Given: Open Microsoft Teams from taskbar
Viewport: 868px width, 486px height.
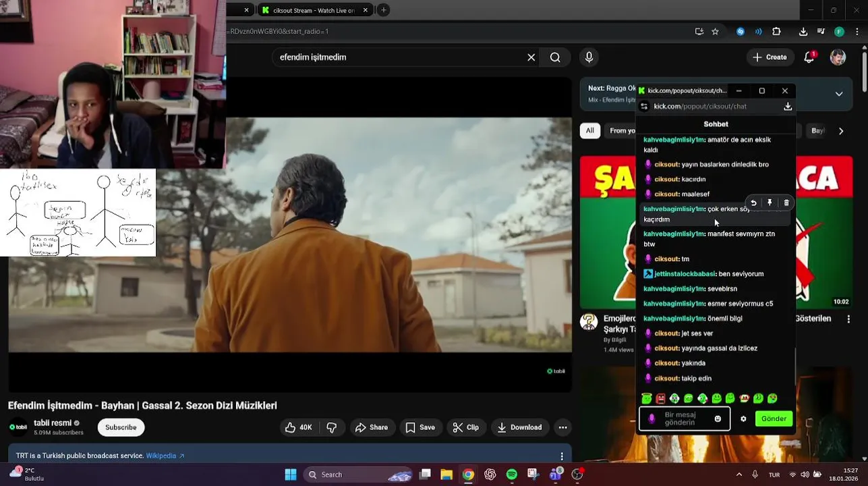Looking at the screenshot, I should point(556,475).
